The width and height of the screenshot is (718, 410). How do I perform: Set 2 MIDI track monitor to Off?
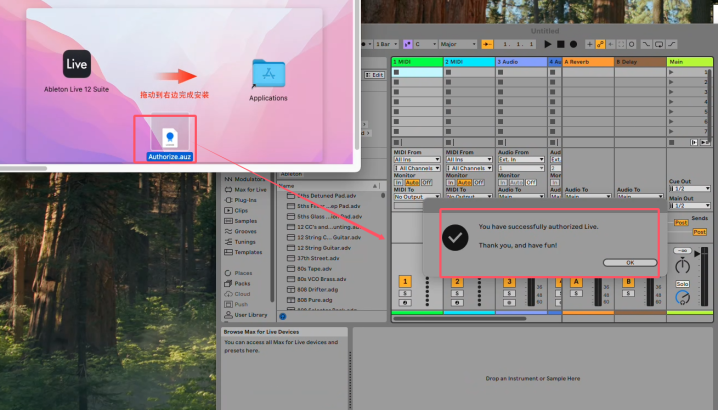coord(479,182)
